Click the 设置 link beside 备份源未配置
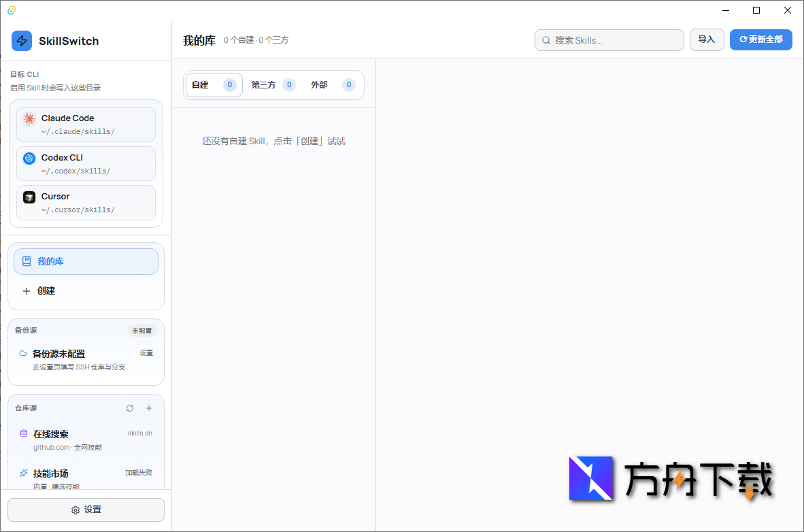 tap(146, 352)
